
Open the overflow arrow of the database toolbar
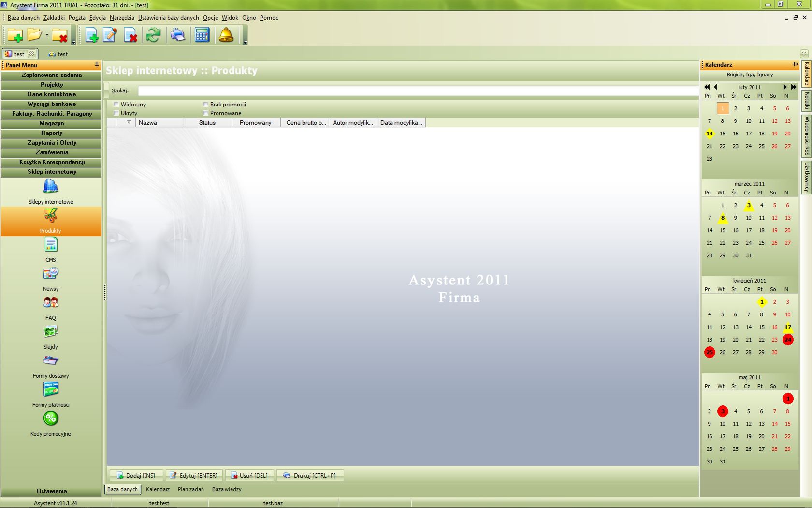click(x=73, y=43)
